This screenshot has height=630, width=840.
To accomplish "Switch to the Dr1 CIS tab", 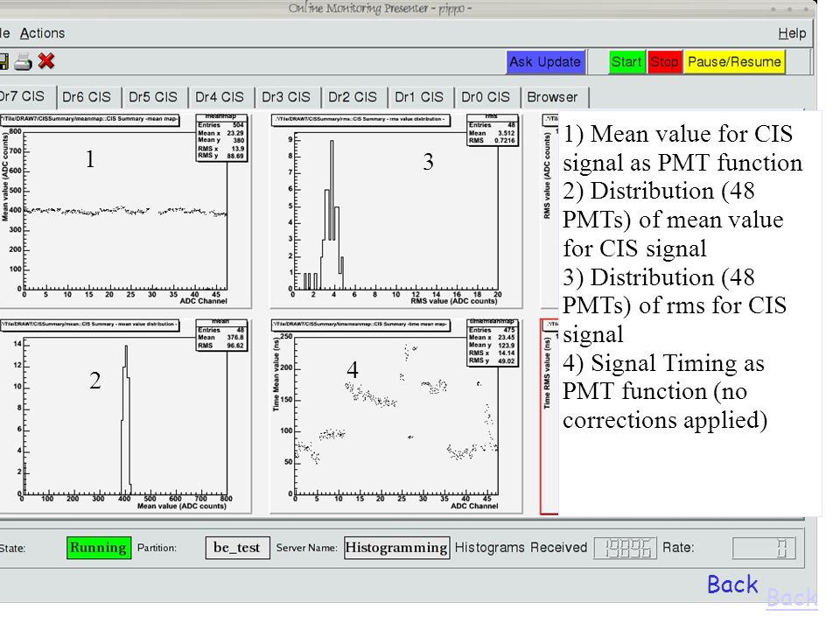I will (x=419, y=97).
